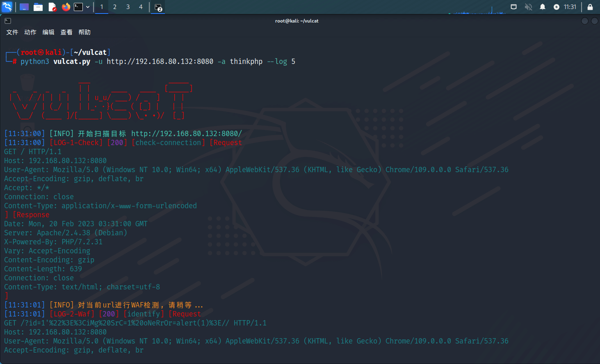Open a new terminal emulator launcher
The width and height of the screenshot is (600, 364).
(x=78, y=7)
